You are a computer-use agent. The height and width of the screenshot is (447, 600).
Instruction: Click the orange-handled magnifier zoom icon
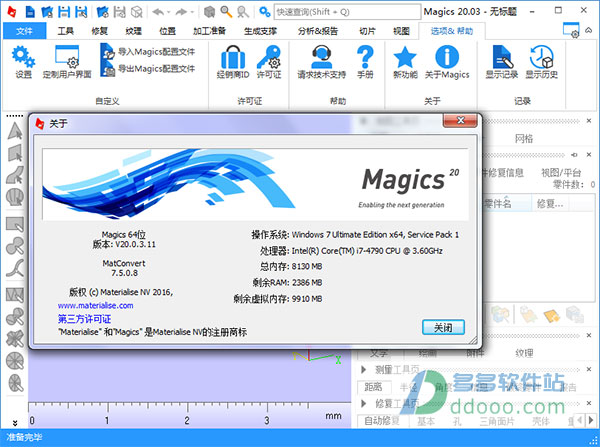click(226, 12)
